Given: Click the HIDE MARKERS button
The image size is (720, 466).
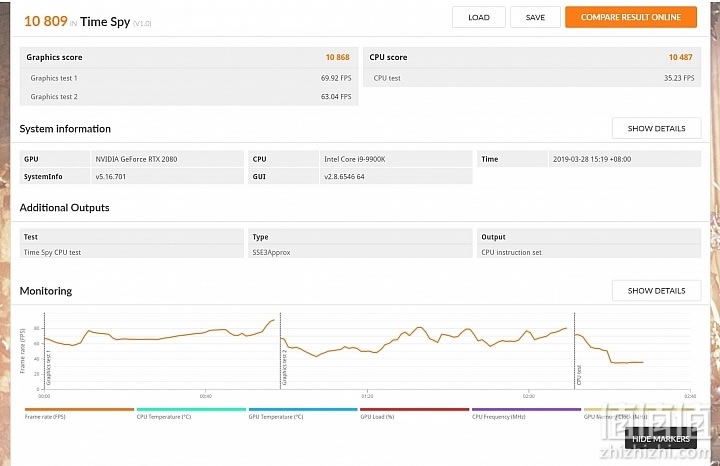Looking at the screenshot, I should [x=660, y=439].
